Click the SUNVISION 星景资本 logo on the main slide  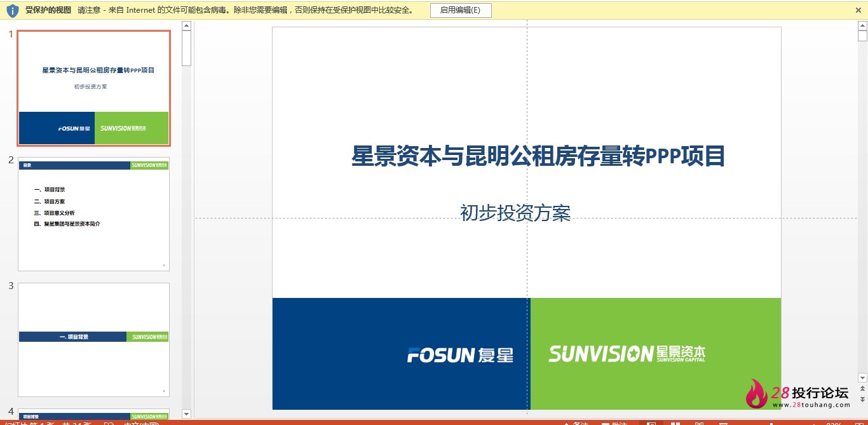click(x=627, y=353)
